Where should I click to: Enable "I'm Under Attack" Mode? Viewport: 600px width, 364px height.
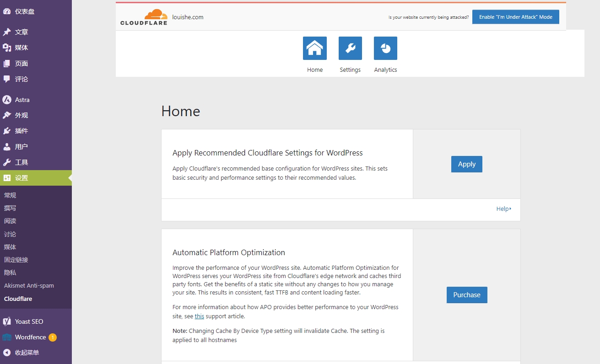[x=516, y=17]
